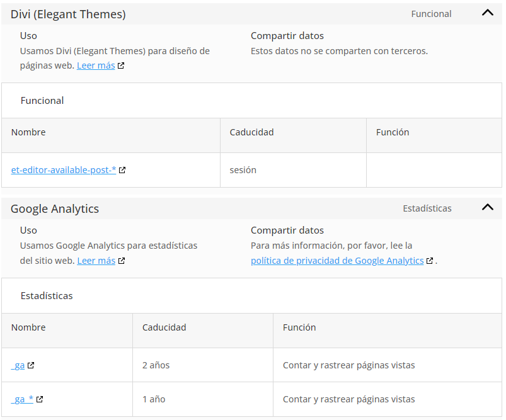Open the et-editor-available-post-* cookie link

(64, 170)
